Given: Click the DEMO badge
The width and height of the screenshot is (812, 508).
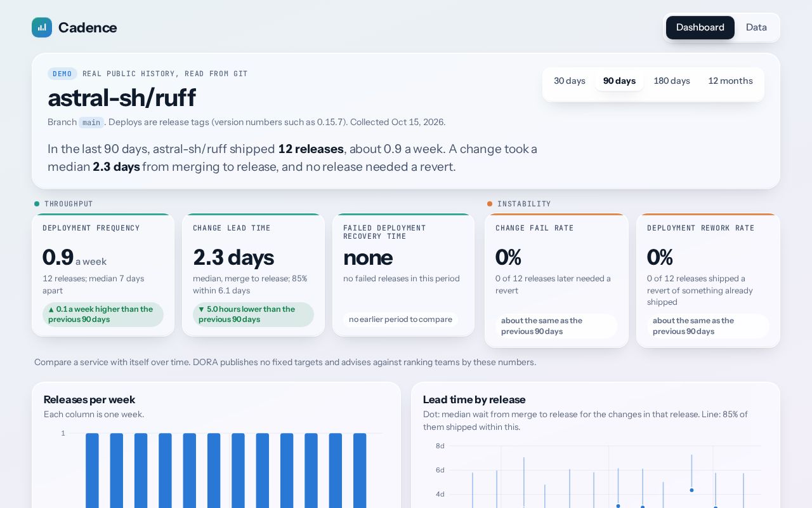Looking at the screenshot, I should coord(62,74).
